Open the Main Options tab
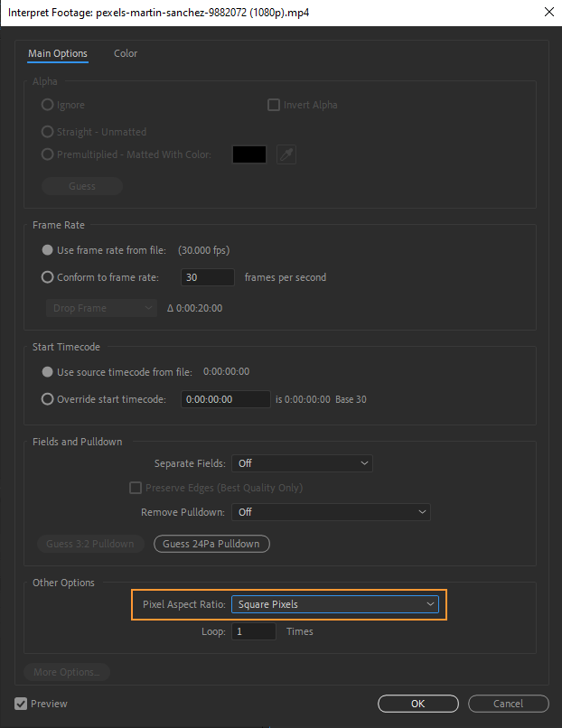 [x=58, y=53]
